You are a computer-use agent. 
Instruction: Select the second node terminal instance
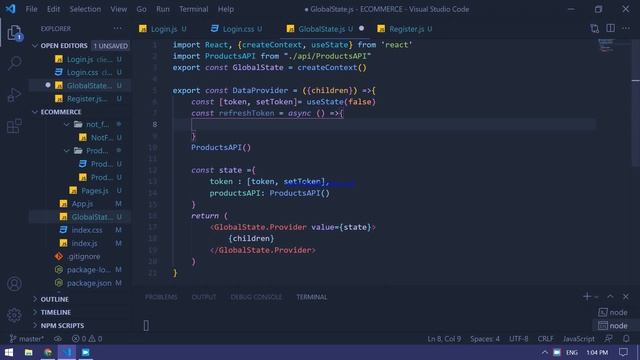[x=613, y=325]
